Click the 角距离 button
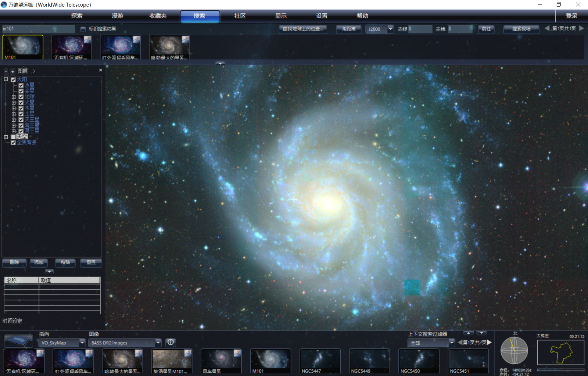588x376 pixels. click(x=348, y=29)
